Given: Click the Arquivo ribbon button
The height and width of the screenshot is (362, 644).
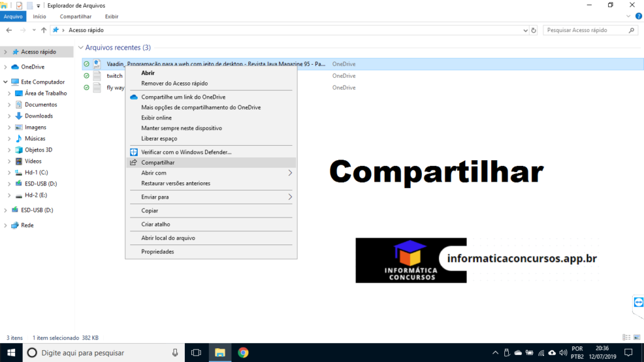Looking at the screenshot, I should click(x=13, y=16).
